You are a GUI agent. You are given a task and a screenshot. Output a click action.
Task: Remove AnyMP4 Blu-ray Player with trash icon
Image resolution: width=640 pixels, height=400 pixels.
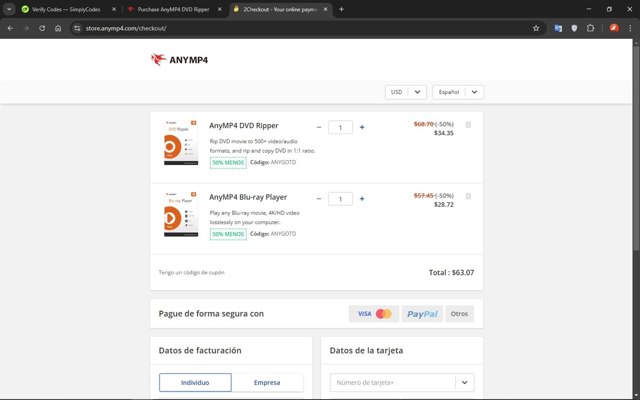coord(468,196)
